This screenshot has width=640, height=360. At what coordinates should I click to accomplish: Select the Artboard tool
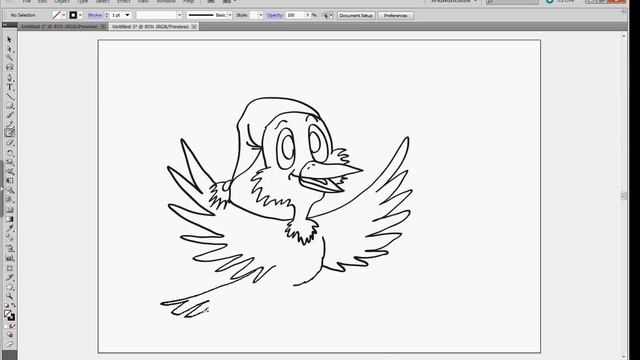(x=9, y=268)
